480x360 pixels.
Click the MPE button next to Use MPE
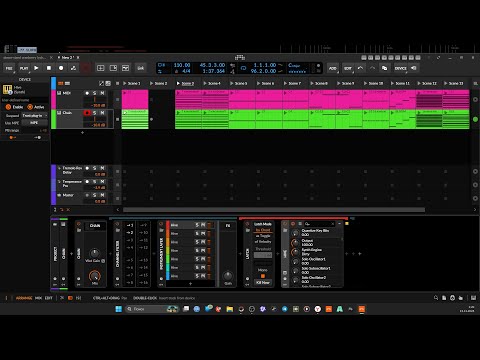pyautogui.click(x=34, y=123)
